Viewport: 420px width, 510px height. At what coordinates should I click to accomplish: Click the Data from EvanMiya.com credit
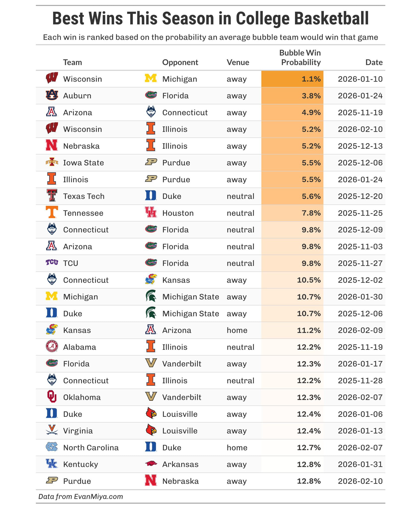(80, 497)
